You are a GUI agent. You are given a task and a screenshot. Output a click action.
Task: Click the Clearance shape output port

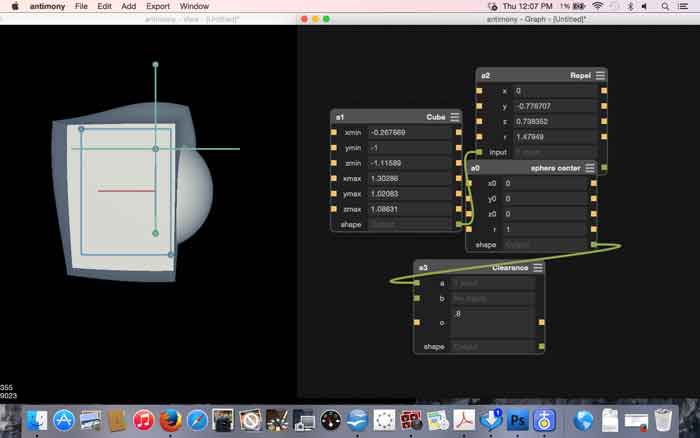[542, 346]
